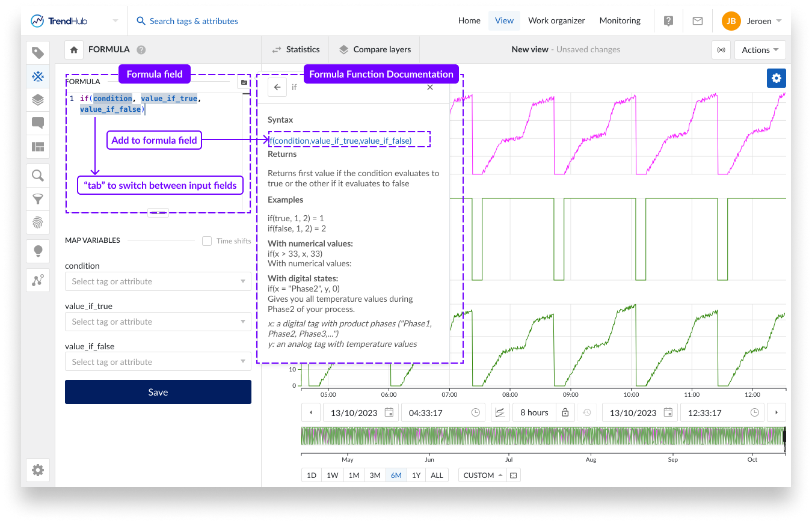The image size is (812, 523).
Task: Open the Statistics view
Action: tap(296, 49)
